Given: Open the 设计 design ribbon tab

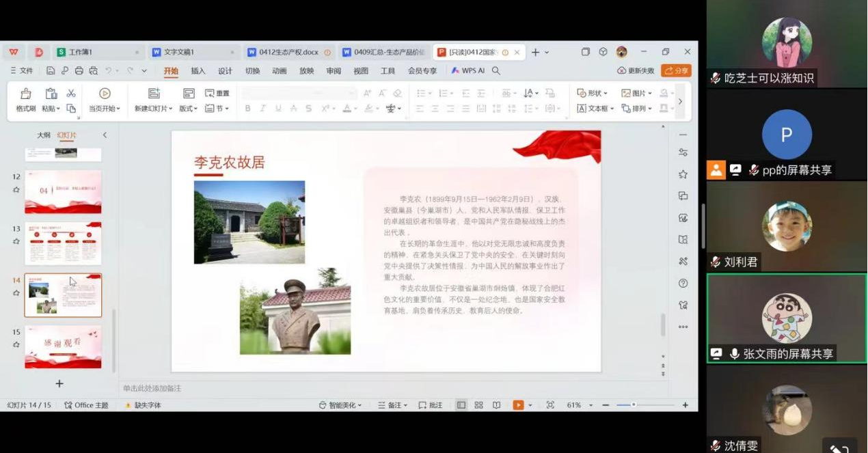Looking at the screenshot, I should coord(226,70).
